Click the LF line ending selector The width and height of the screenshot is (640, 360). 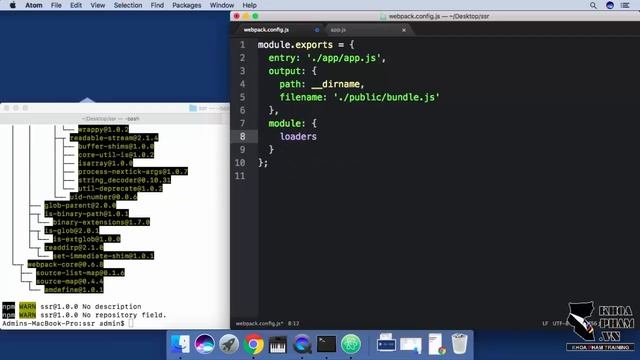545,324
